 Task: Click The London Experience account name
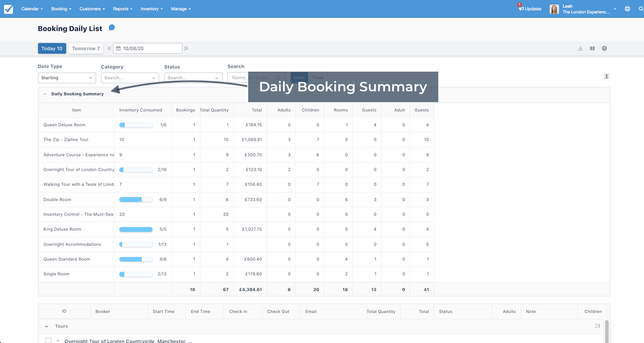586,12
